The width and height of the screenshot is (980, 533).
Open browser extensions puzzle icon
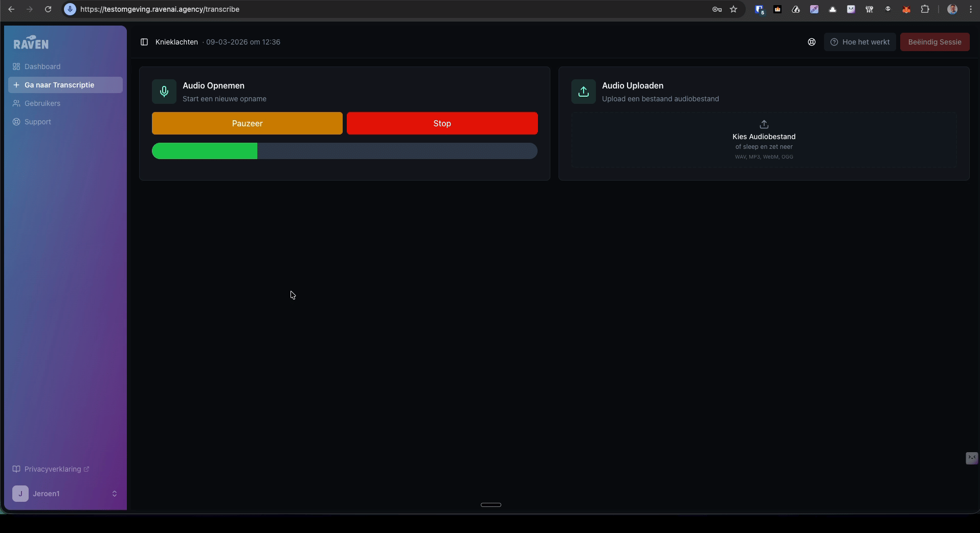[925, 9]
